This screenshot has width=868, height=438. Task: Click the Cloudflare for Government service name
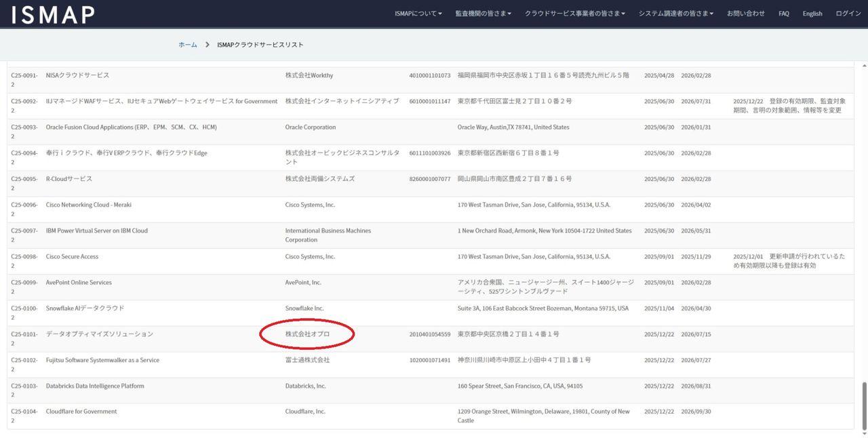81,412
